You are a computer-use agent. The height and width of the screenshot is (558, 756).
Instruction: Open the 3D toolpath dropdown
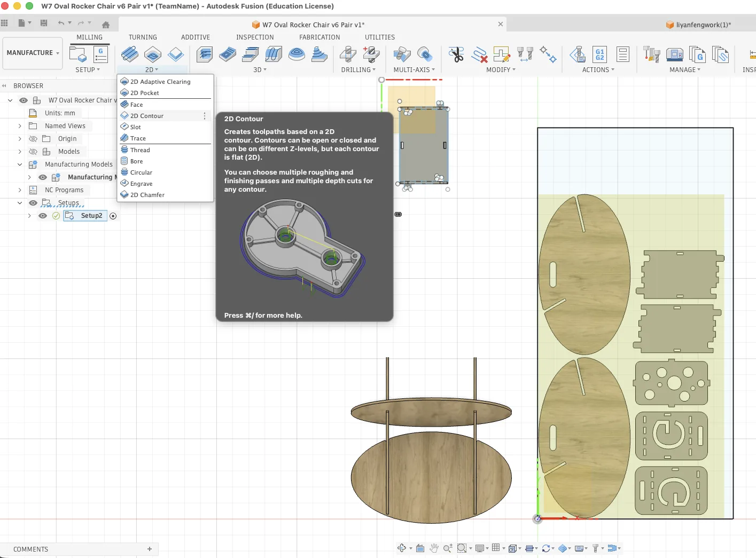pos(259,69)
